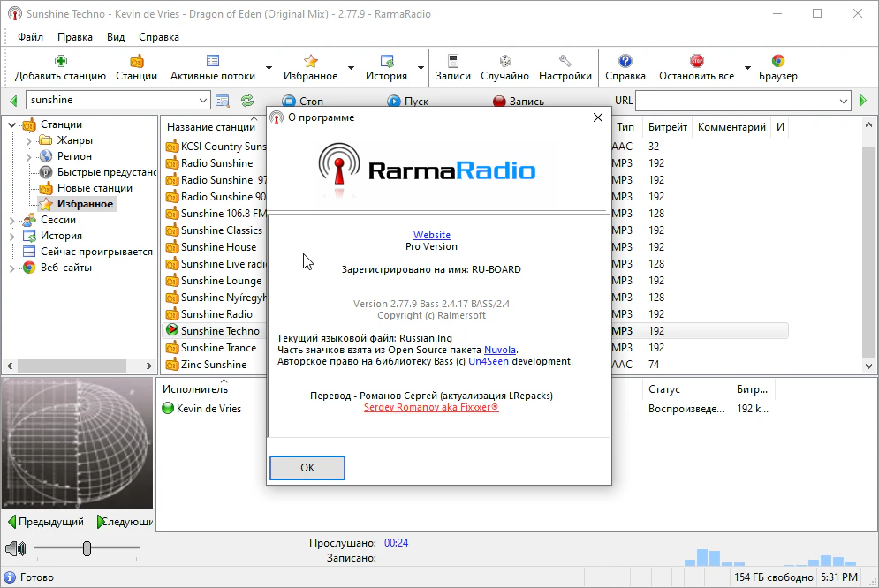Click into the URL input field

(x=736, y=101)
